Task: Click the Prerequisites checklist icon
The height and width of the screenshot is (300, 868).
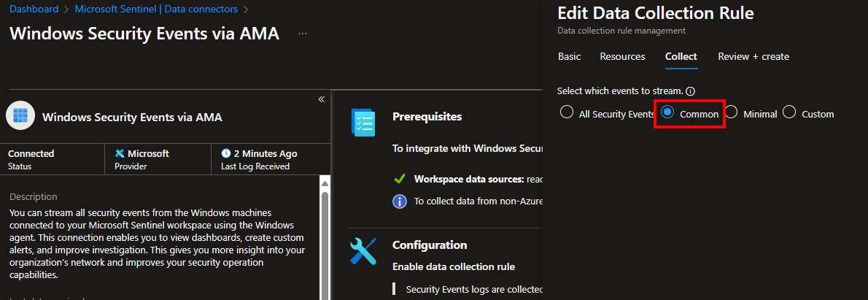Action: 363,123
